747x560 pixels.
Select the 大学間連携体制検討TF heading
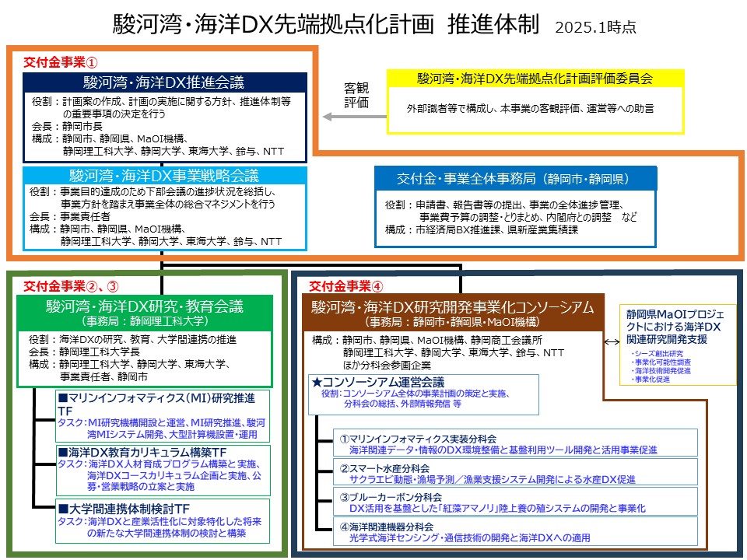click(124, 509)
